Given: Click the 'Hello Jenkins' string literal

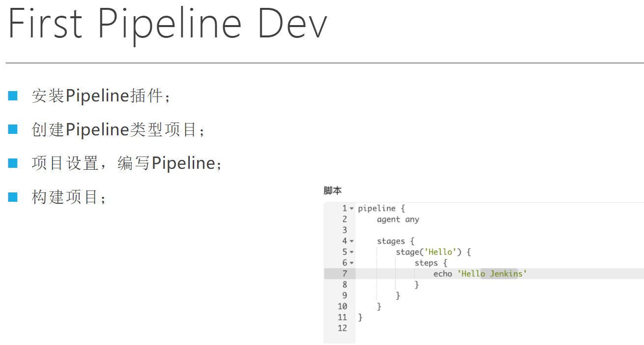Looking at the screenshot, I should 492,274.
